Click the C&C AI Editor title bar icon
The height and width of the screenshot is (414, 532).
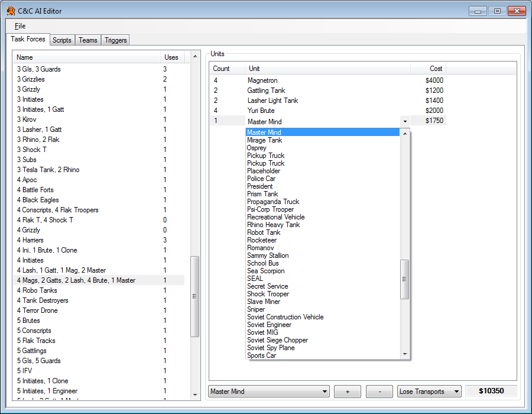tap(11, 11)
